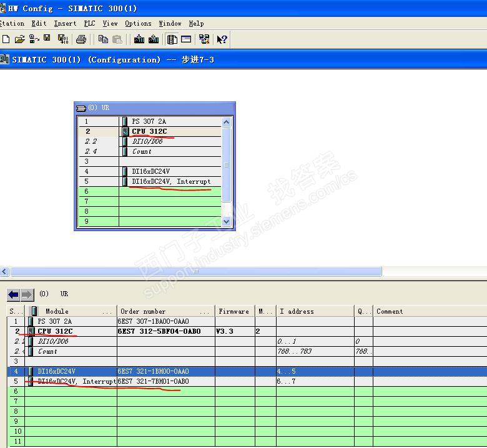The image size is (487, 448).
Task: Click the CPU 312C module icon in rack
Action: [x=125, y=131]
